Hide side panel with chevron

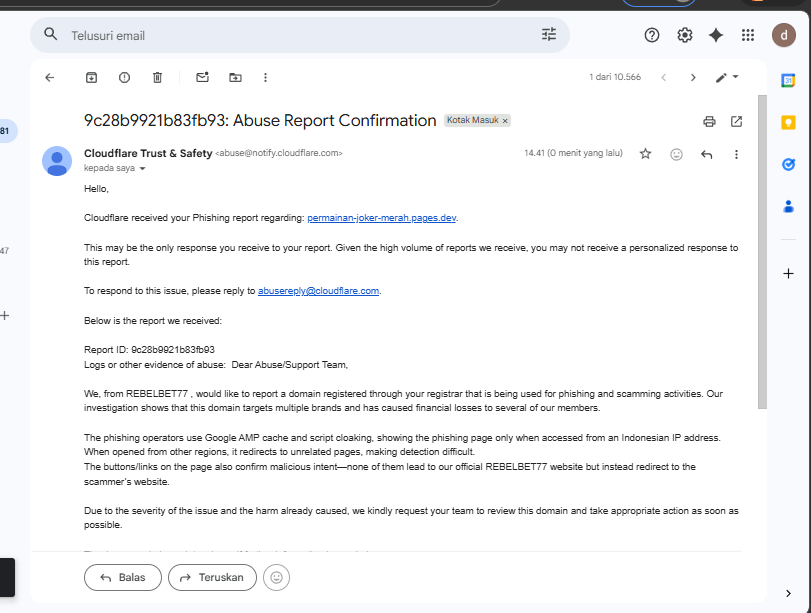(x=788, y=593)
